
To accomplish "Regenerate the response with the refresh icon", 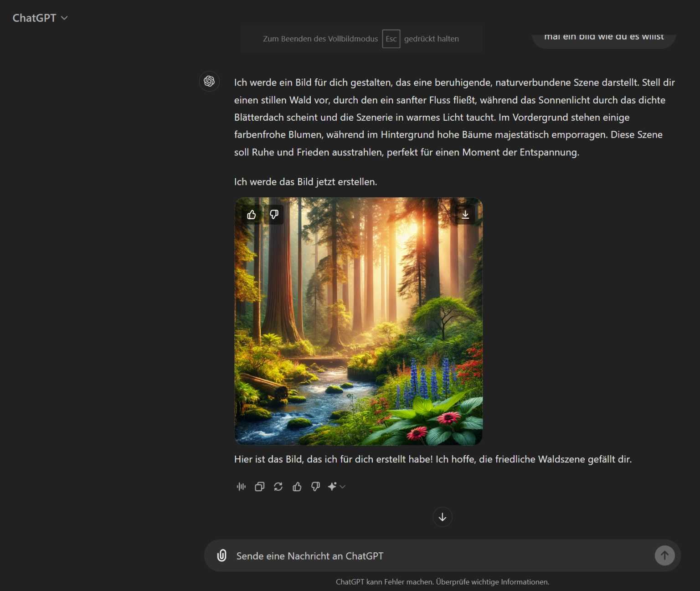I will click(278, 487).
